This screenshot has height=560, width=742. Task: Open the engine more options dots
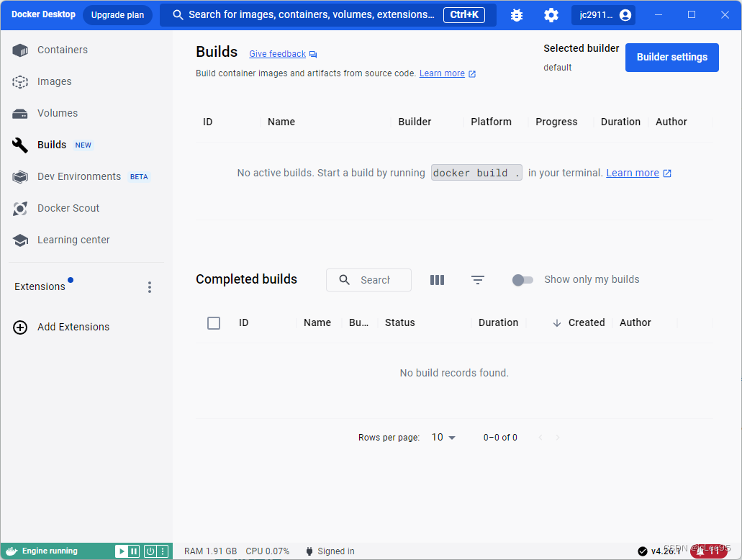pyautogui.click(x=163, y=551)
